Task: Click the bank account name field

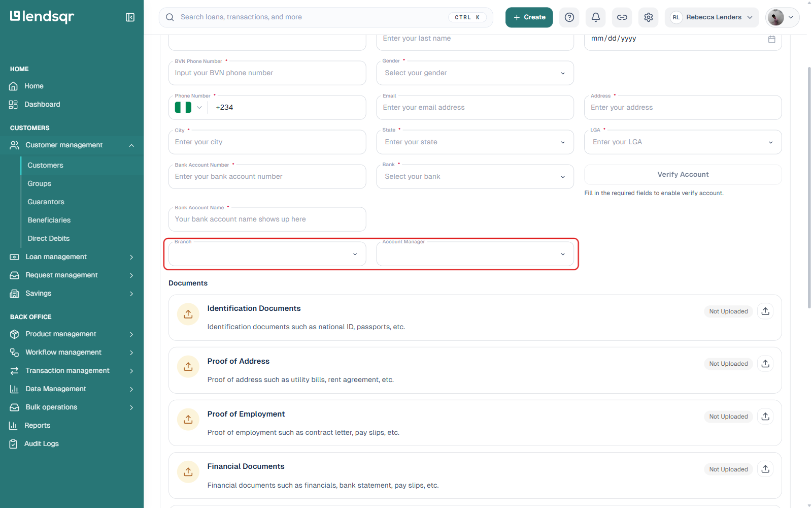Action: [267, 219]
